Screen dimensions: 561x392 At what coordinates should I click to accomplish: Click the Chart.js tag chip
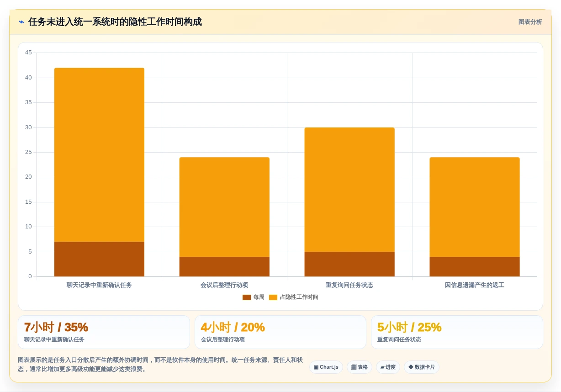point(326,367)
